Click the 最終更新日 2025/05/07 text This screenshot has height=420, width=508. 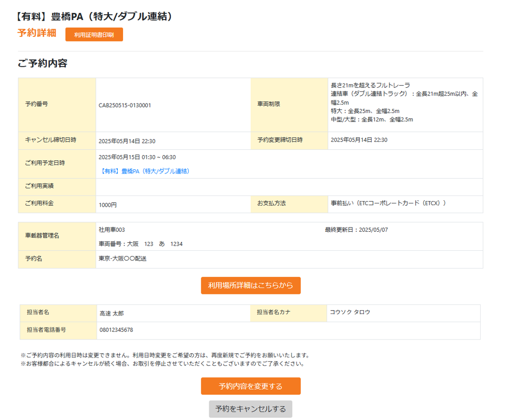pos(356,230)
